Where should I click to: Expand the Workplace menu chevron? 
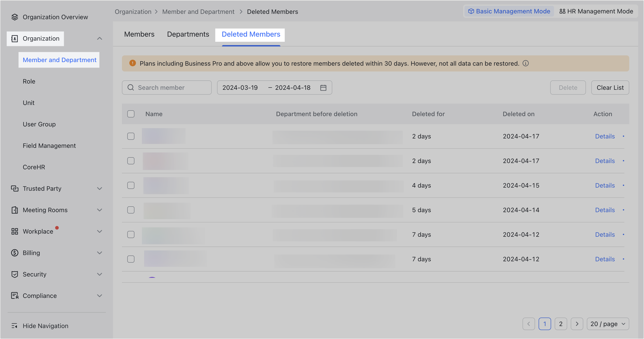[100, 232]
